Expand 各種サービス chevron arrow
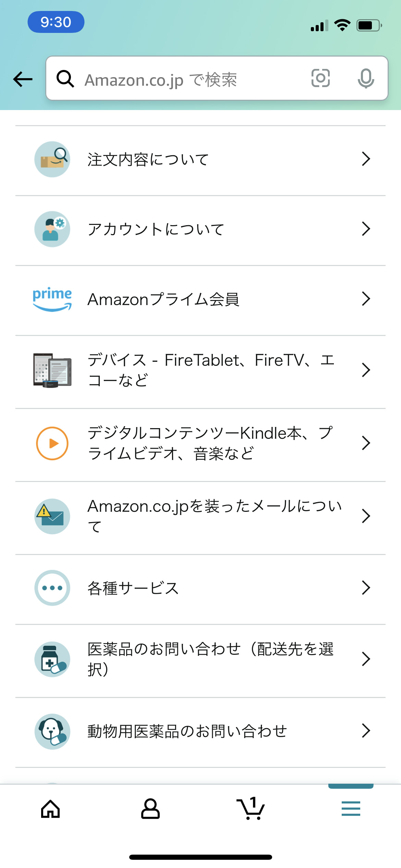This screenshot has height=868, width=401. [366, 588]
